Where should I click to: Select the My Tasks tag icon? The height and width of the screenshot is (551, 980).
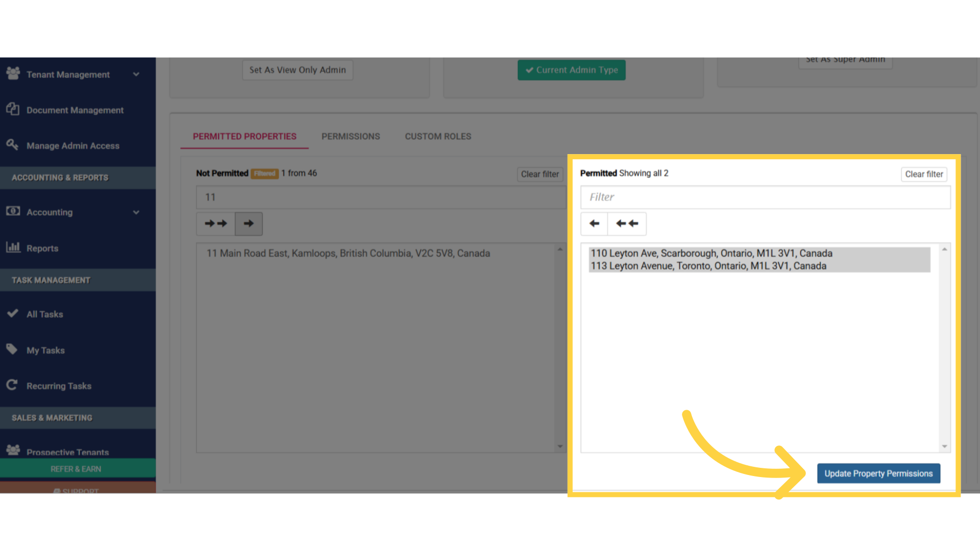coord(12,349)
